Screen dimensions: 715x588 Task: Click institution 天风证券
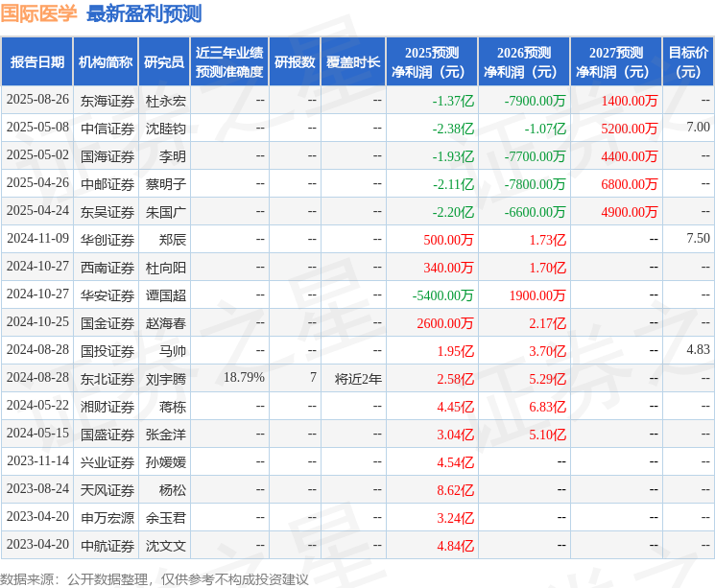pyautogui.click(x=107, y=490)
